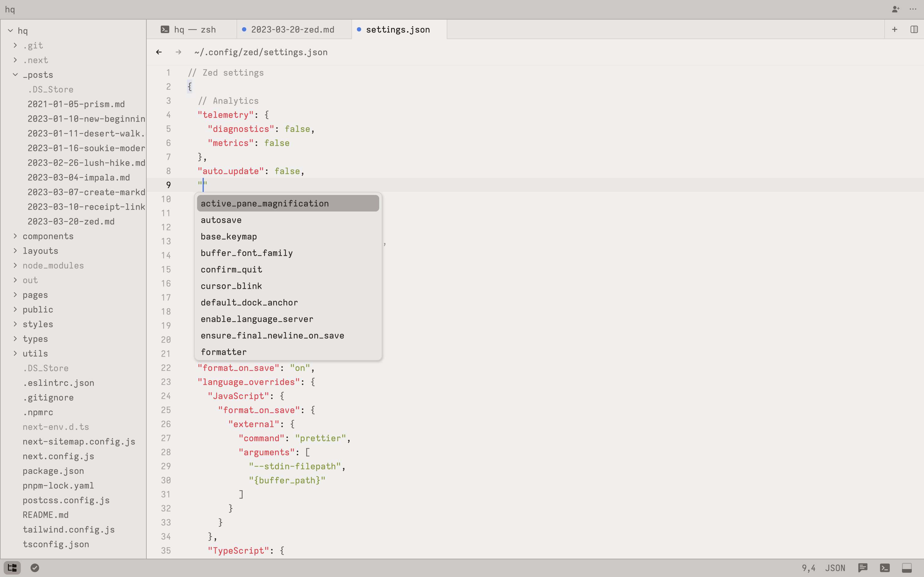924x577 pixels.
Task: Toggle the bottom dock panel icon
Action: [x=907, y=568]
